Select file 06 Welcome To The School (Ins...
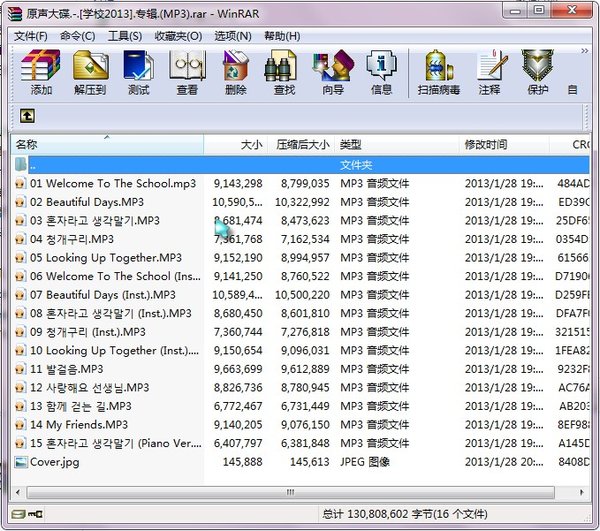This screenshot has width=600, height=531. pos(115,276)
